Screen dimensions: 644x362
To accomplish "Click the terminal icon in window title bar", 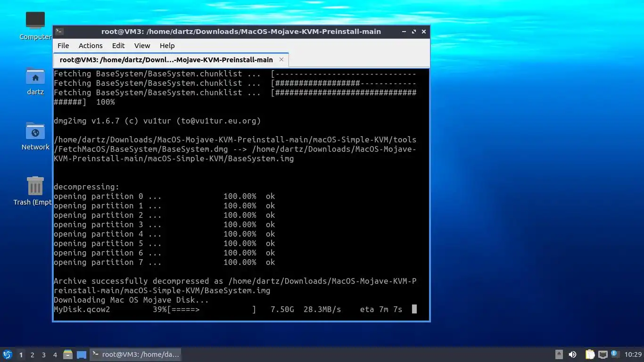I will pos(59,32).
